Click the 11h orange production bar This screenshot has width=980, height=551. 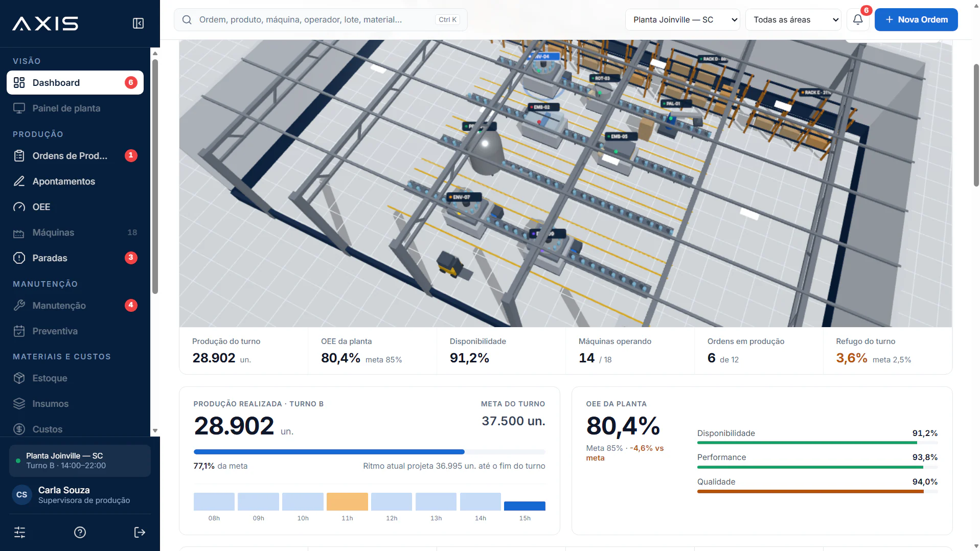coord(347,501)
